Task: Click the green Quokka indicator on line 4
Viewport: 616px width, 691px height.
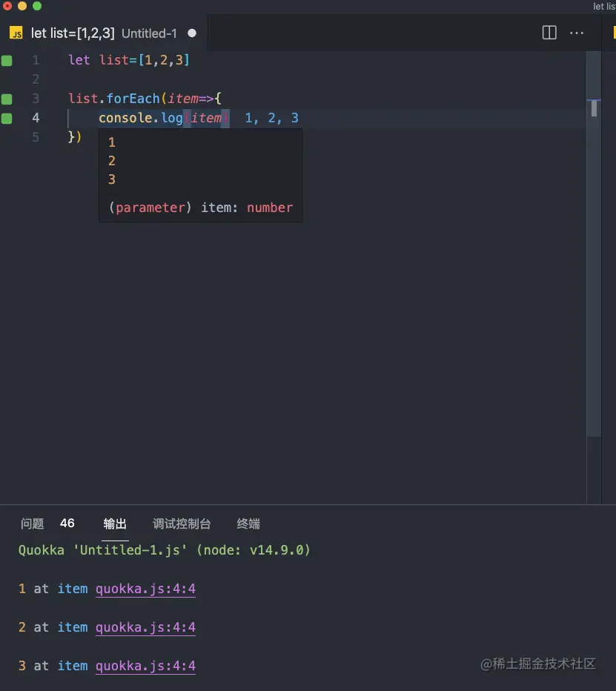Action: click(7, 118)
